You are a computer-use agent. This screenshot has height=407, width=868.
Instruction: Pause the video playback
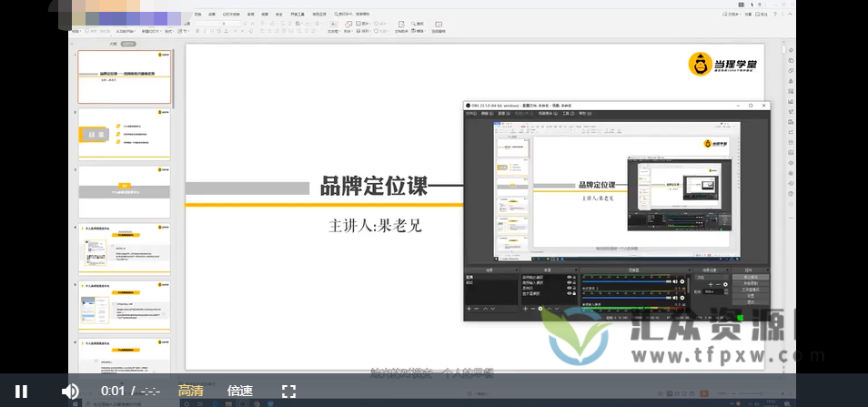pyautogui.click(x=21, y=392)
